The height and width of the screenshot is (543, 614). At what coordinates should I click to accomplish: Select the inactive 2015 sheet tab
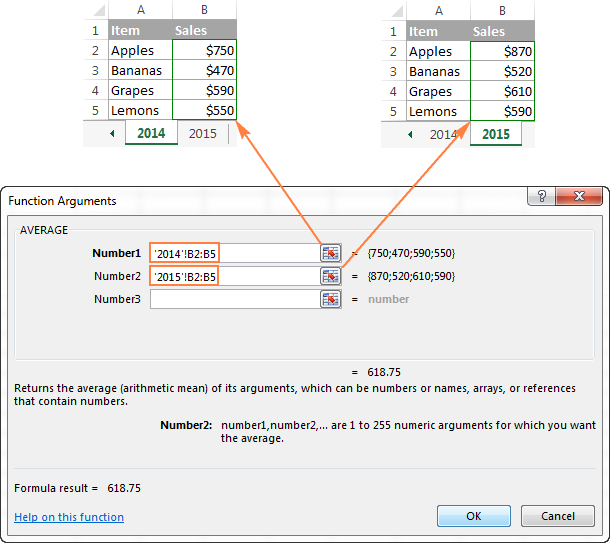point(202,134)
